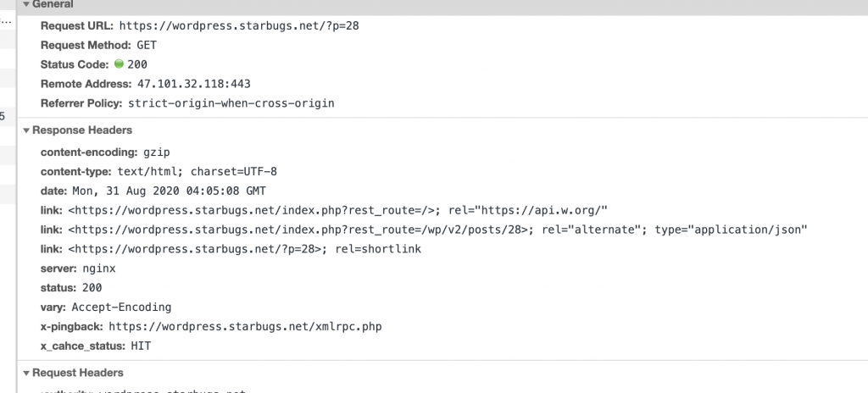Click the green status code indicator

point(119,64)
